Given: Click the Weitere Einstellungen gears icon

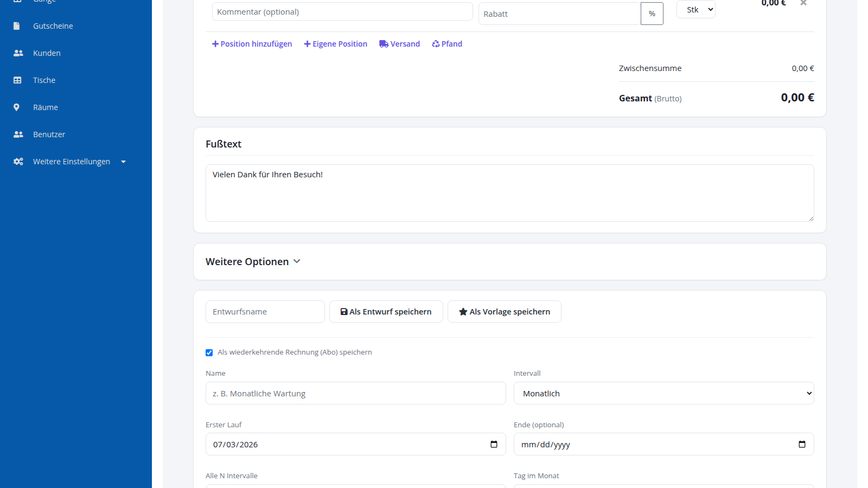Looking at the screenshot, I should click(18, 162).
